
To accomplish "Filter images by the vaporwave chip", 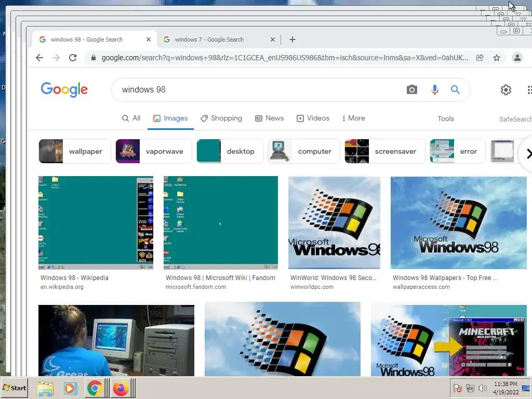I will [154, 151].
